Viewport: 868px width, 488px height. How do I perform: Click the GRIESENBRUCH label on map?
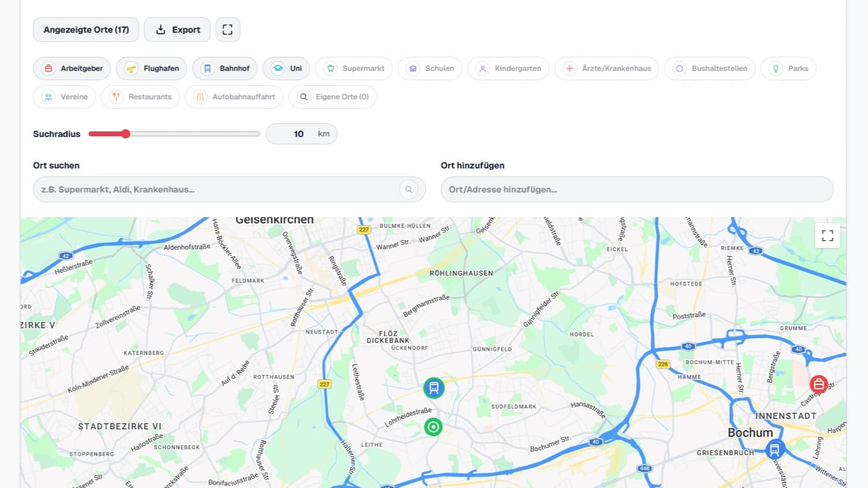click(725, 453)
